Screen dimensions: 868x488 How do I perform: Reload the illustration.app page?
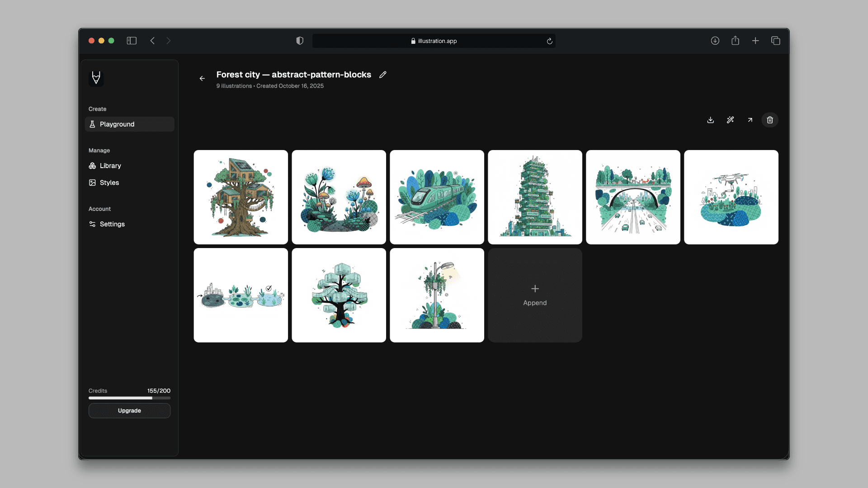point(549,41)
